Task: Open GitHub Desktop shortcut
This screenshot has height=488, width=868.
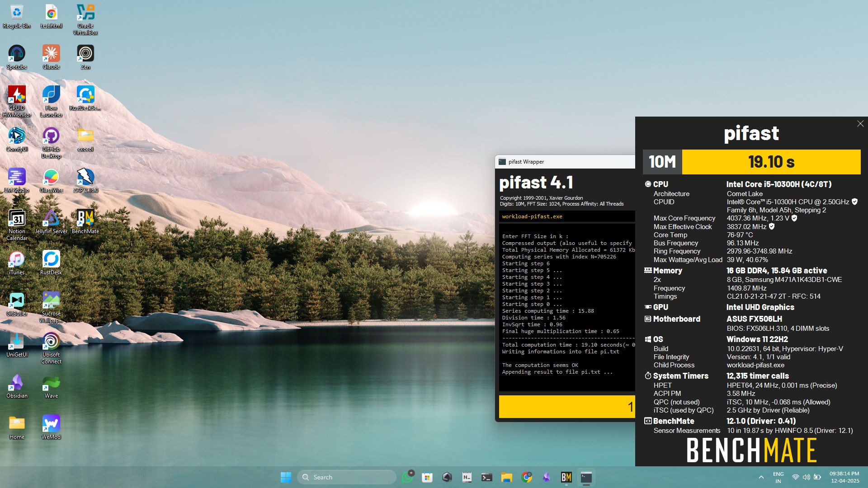Action: (x=51, y=143)
